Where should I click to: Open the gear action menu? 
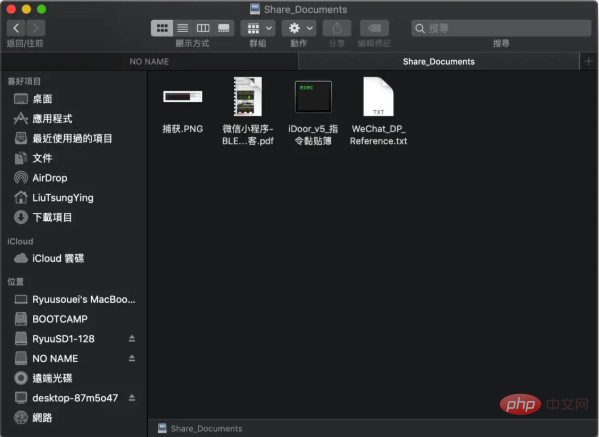(299, 28)
